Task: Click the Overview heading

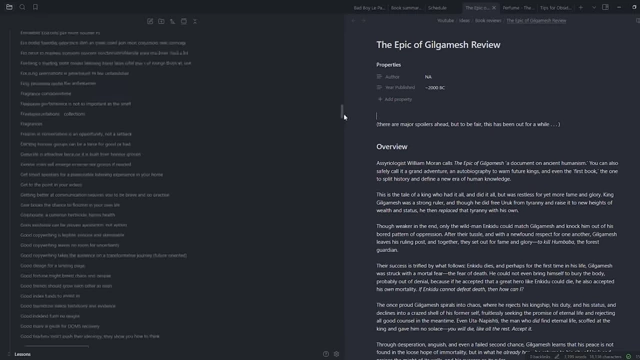Action: pos(392,147)
